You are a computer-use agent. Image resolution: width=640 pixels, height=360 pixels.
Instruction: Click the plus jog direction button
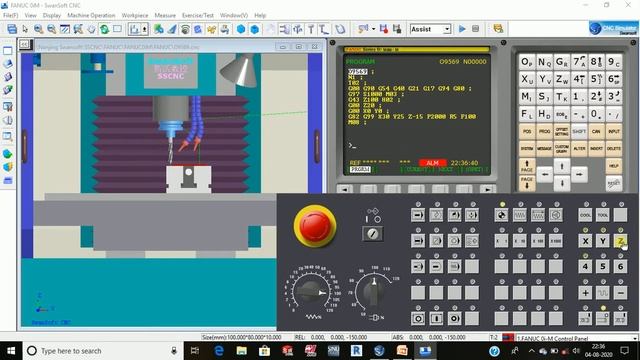pos(585,293)
